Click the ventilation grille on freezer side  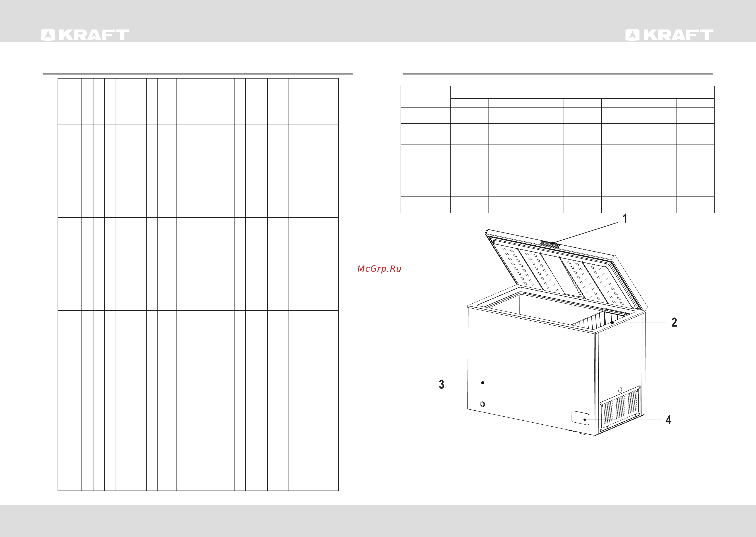point(620,409)
